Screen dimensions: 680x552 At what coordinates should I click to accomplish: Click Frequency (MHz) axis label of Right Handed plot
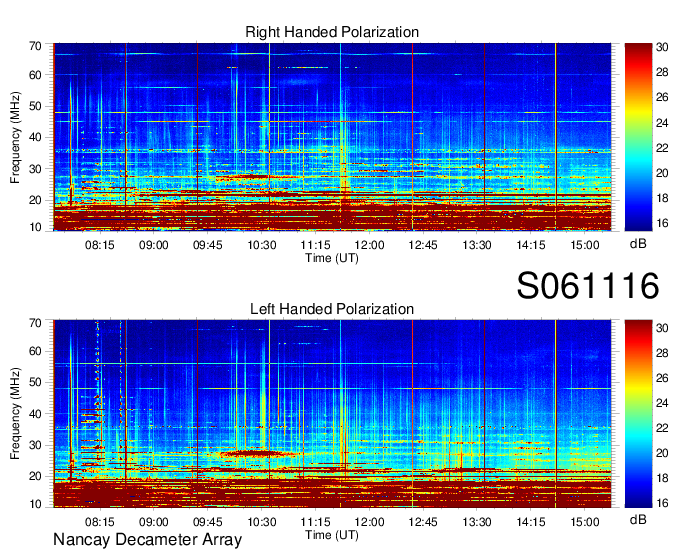15,137
